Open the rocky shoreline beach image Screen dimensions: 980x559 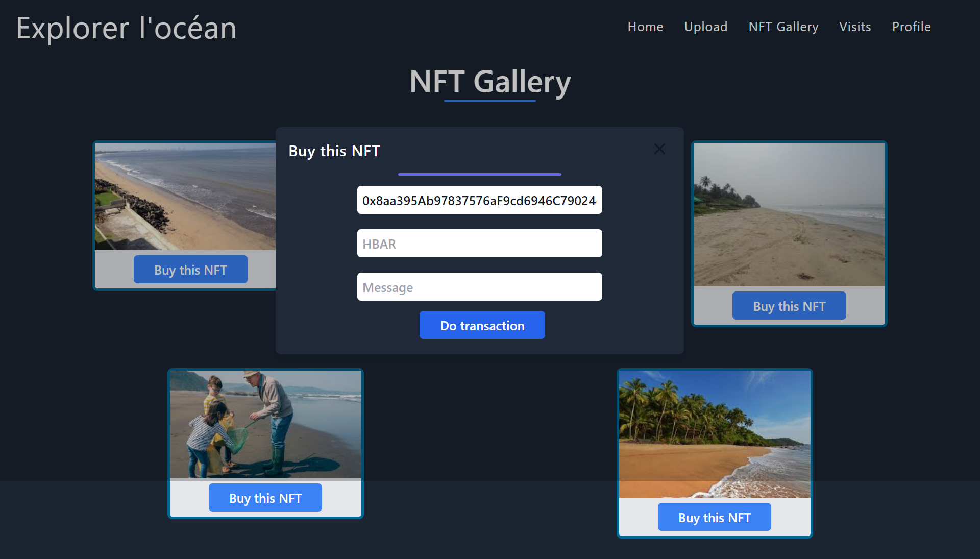(185, 197)
